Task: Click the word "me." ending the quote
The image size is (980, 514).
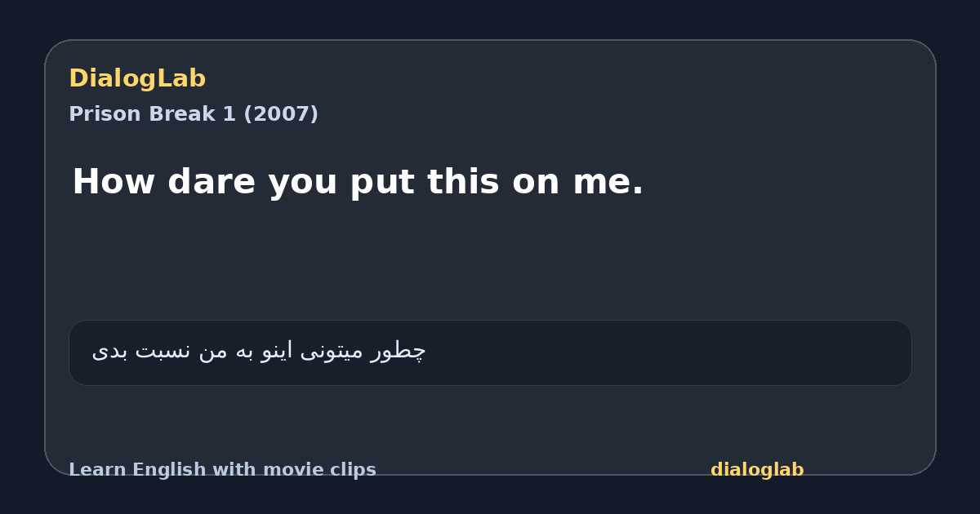Action: pyautogui.click(x=608, y=184)
